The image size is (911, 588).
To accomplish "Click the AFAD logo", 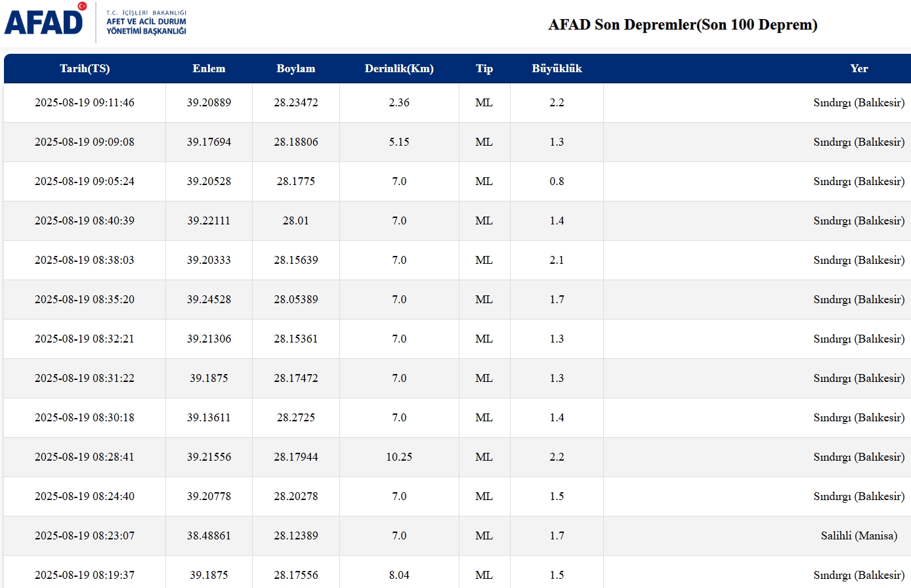I will coord(45,21).
